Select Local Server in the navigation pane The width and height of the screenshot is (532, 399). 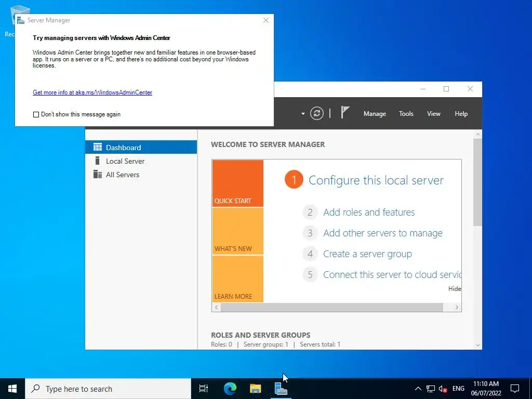[141, 161]
